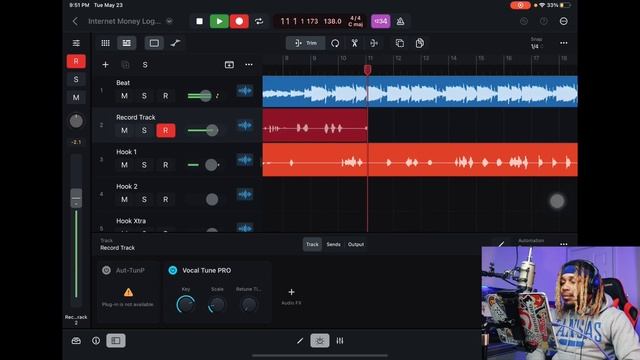640x360 pixels.
Task: Add a new track with plus
Action: coord(105,64)
